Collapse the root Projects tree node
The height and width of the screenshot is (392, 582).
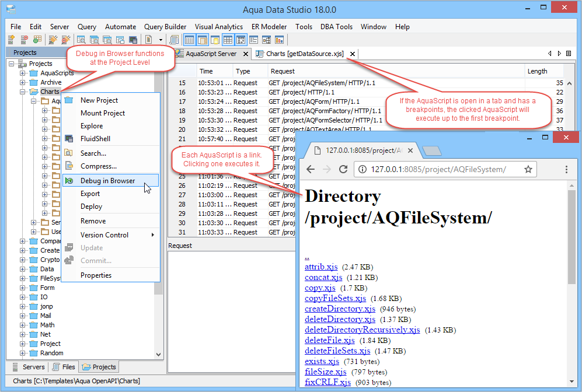click(12, 64)
